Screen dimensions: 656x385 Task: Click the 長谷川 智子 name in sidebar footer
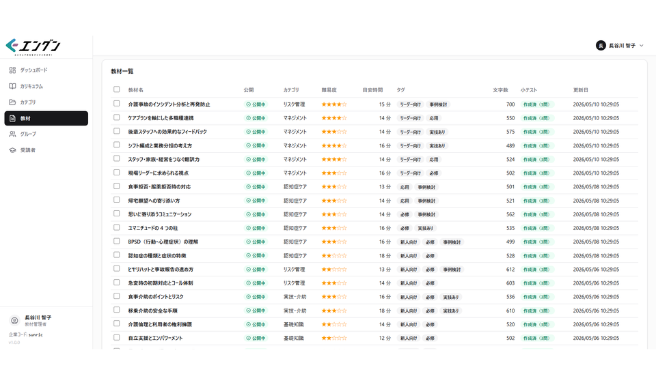(38, 318)
